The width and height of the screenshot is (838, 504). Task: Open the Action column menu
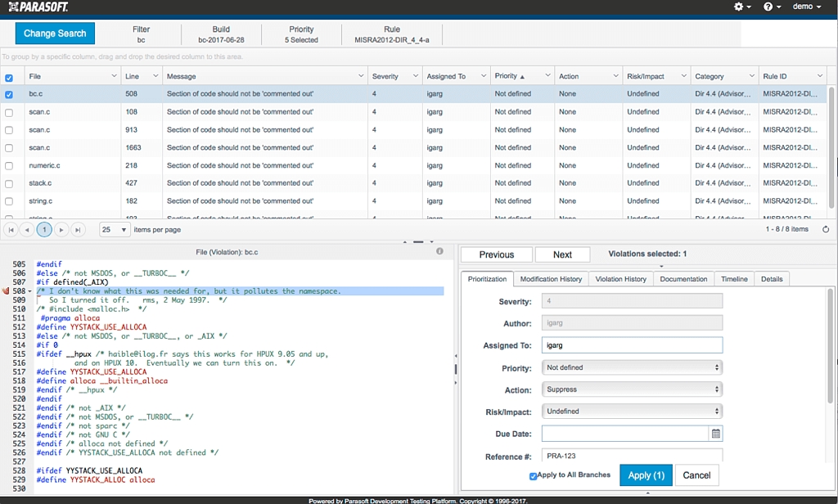click(x=615, y=76)
